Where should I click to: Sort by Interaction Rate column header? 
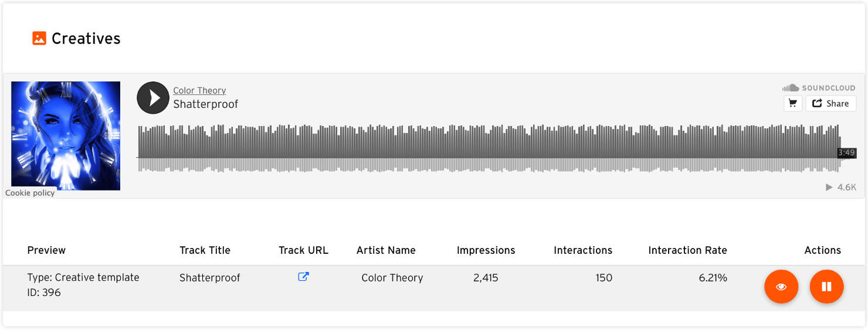pos(687,250)
